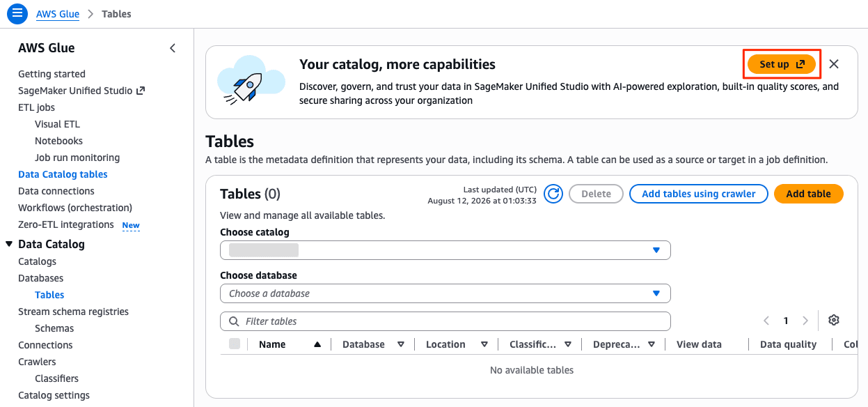Click the Add table button

pyautogui.click(x=808, y=194)
